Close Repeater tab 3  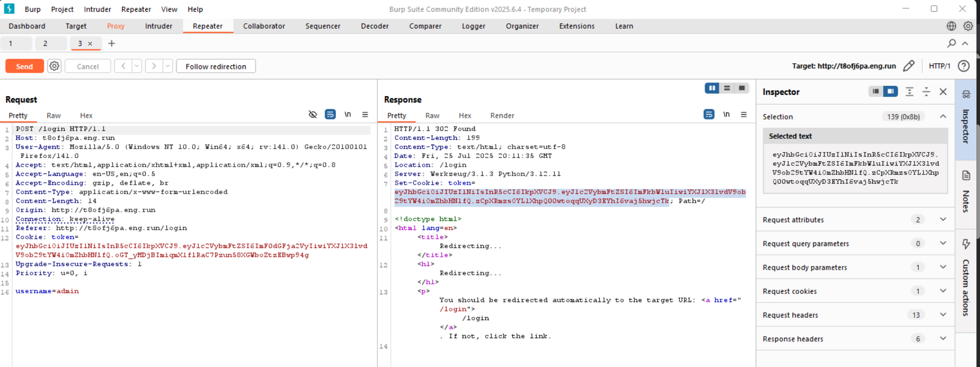pos(90,44)
